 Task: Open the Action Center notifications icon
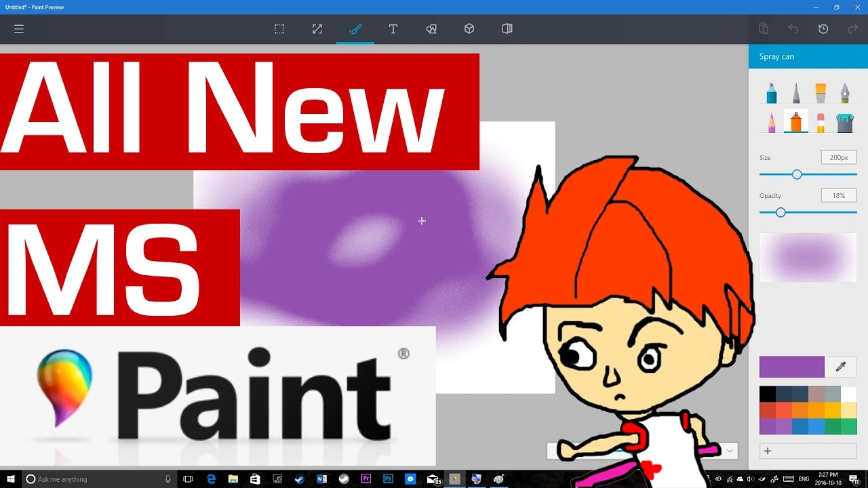pyautogui.click(x=854, y=479)
